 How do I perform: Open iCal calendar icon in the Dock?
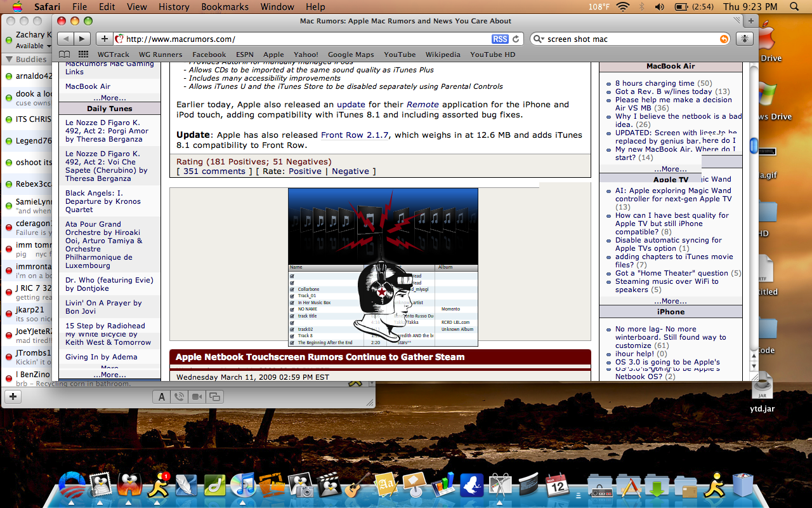pos(556,485)
